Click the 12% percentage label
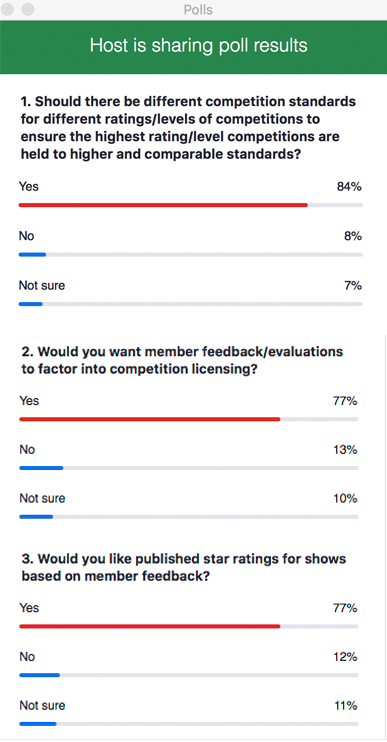Viewport: 387px width, 742px height. pyautogui.click(x=346, y=657)
